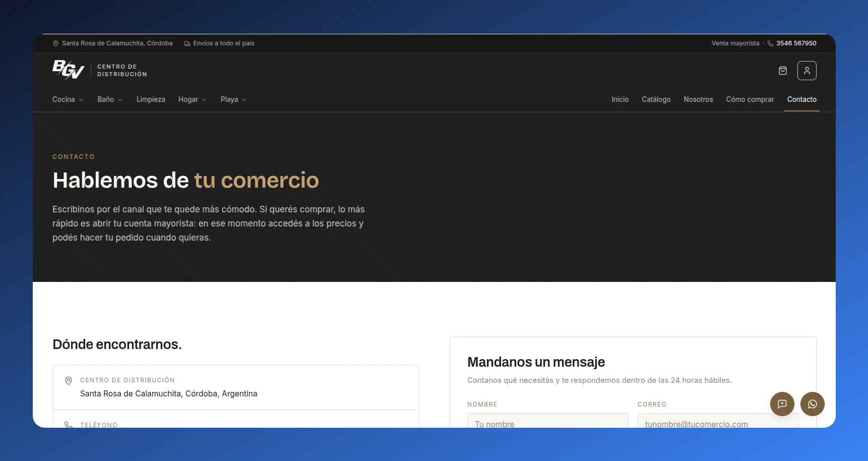868x461 pixels.
Task: Click 'Envíos a todo el país' text
Action: (224, 43)
